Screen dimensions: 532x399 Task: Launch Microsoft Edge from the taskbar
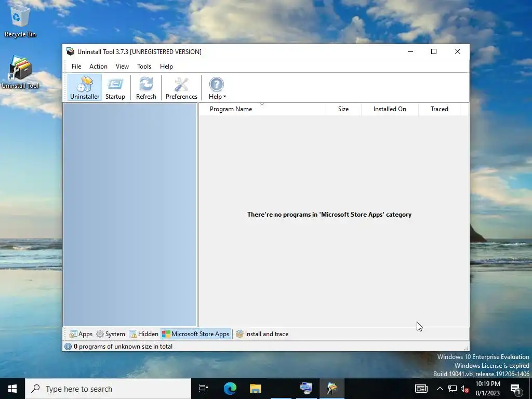(230, 389)
